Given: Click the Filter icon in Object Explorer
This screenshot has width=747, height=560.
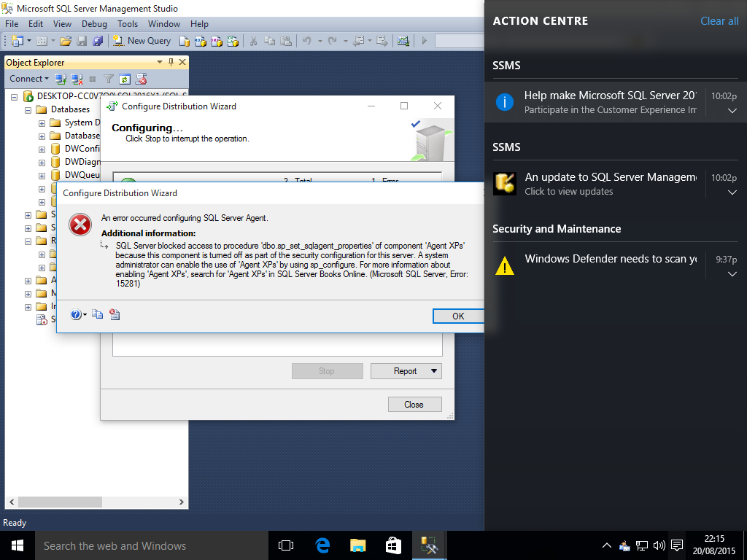Looking at the screenshot, I should click(109, 79).
